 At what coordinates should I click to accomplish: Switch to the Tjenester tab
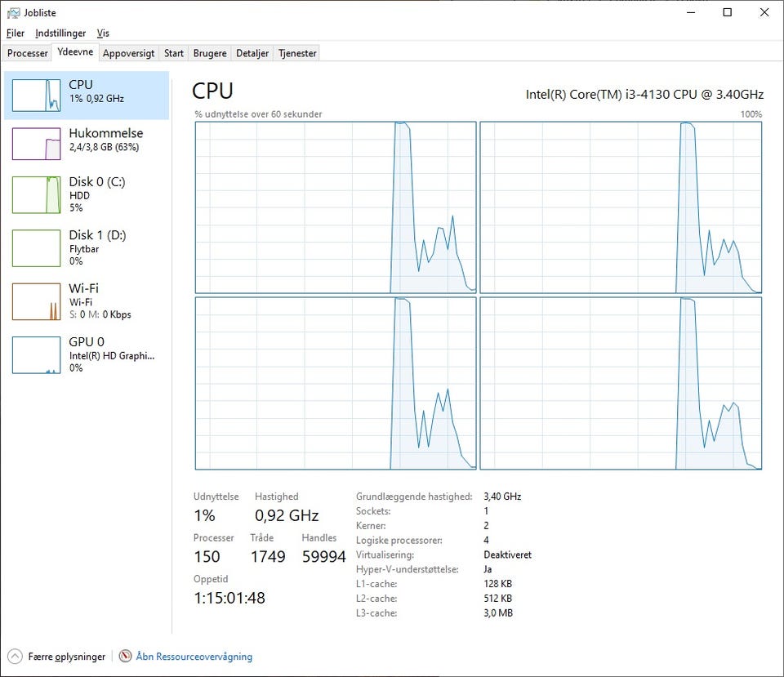297,53
